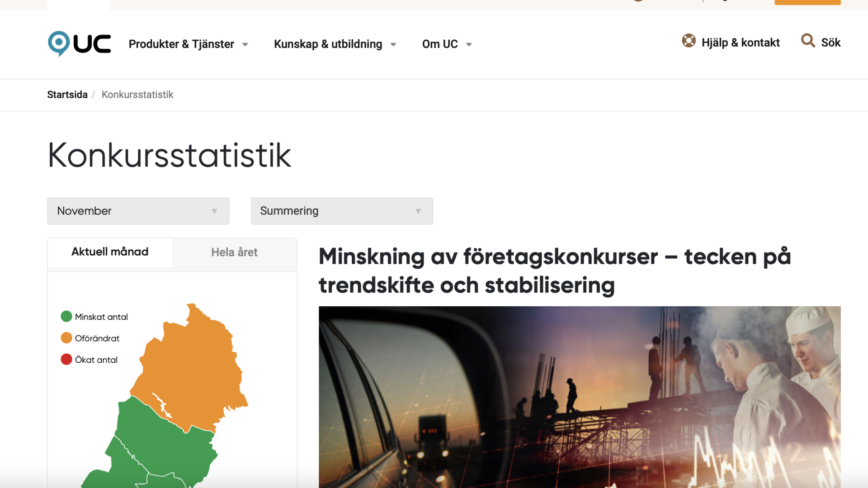Viewport: 868px width, 488px height.
Task: Open the Summering dropdown
Action: click(x=342, y=211)
